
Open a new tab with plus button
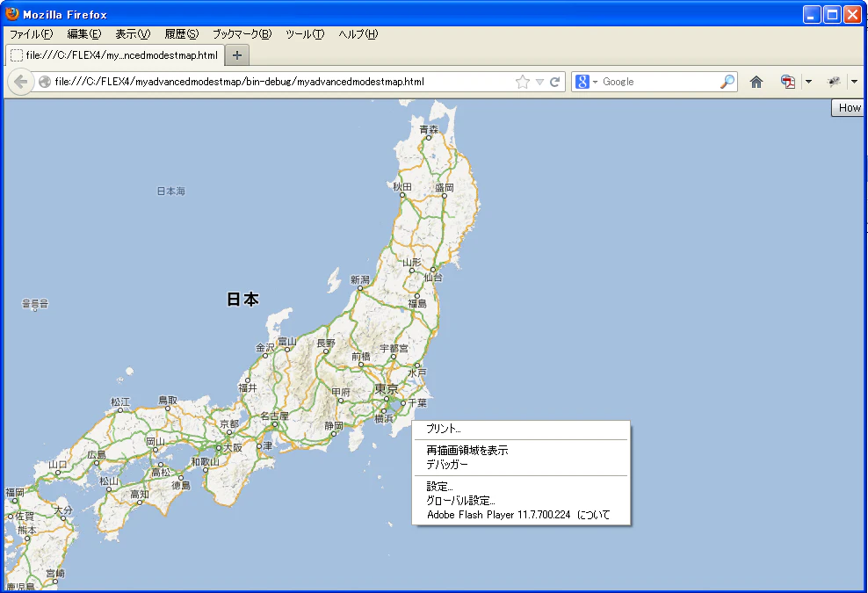tap(237, 55)
